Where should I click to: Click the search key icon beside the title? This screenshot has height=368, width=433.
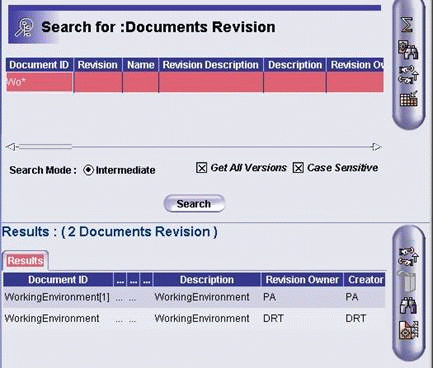click(25, 28)
